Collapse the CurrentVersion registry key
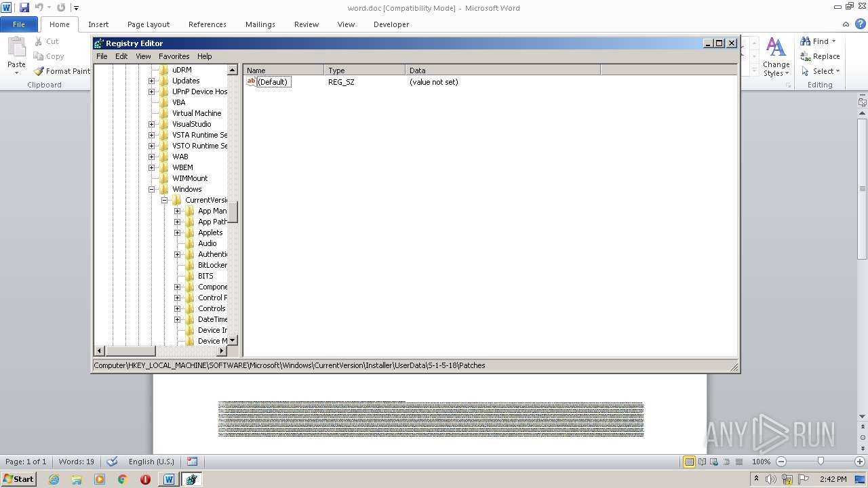This screenshot has width=868, height=488. [165, 200]
